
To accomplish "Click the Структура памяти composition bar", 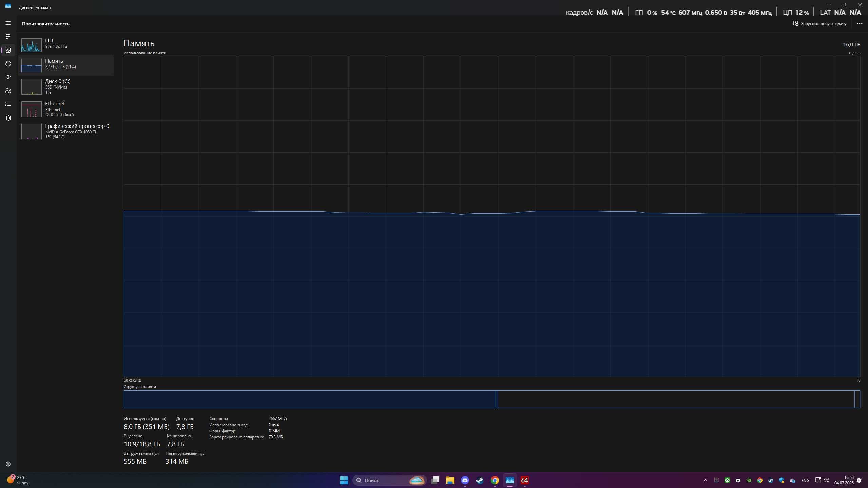I will [x=492, y=399].
